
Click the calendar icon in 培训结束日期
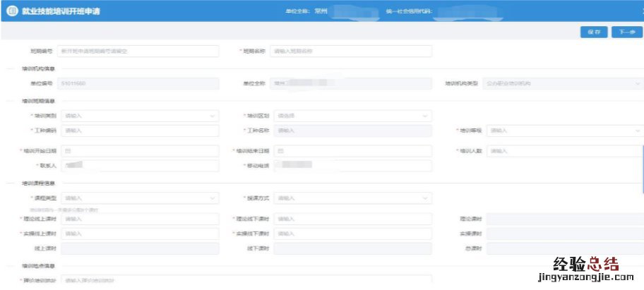[x=280, y=151]
